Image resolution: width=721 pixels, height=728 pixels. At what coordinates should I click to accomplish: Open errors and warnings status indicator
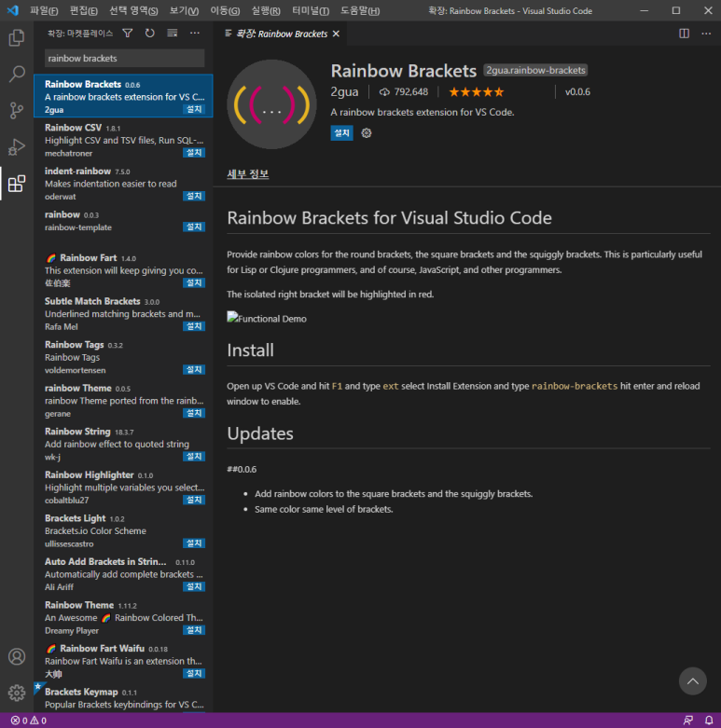tap(28, 721)
